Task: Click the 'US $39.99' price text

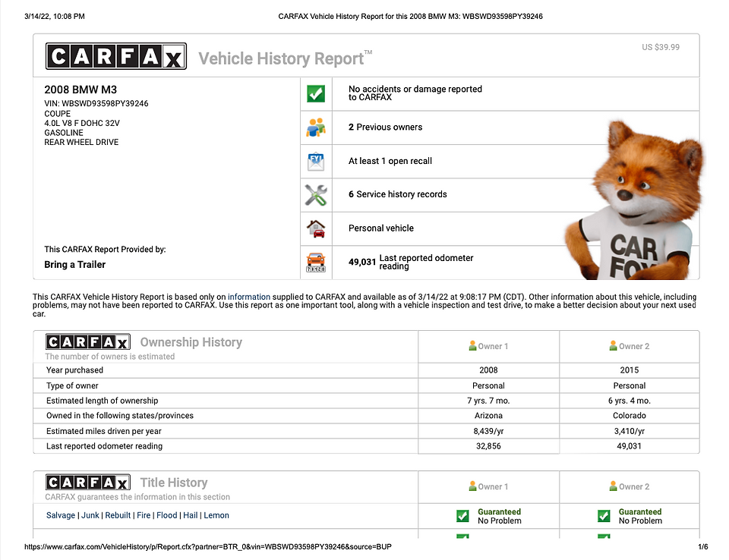Action: click(x=661, y=47)
